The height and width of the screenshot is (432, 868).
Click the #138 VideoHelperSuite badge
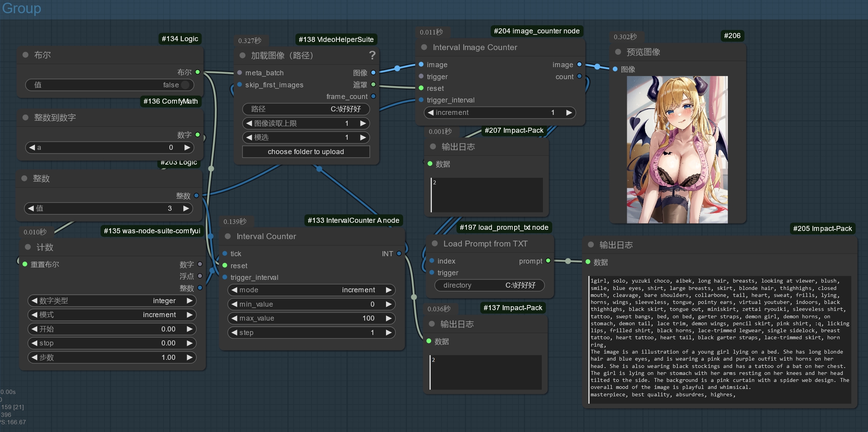point(336,39)
